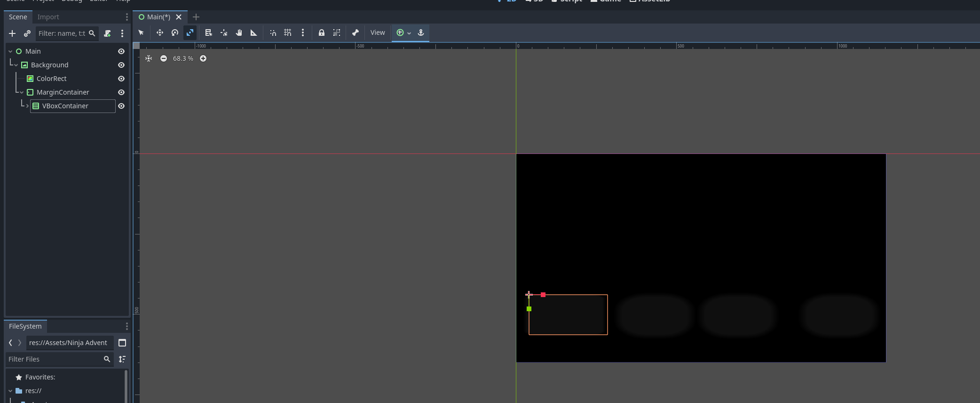Open snapping options three-dot menu
This screenshot has height=403, width=980.
pyautogui.click(x=303, y=32)
